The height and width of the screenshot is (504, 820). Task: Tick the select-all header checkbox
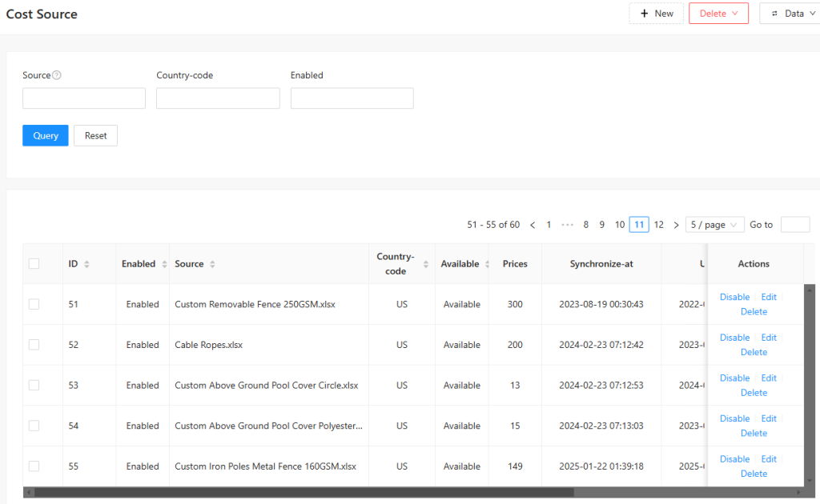click(34, 264)
